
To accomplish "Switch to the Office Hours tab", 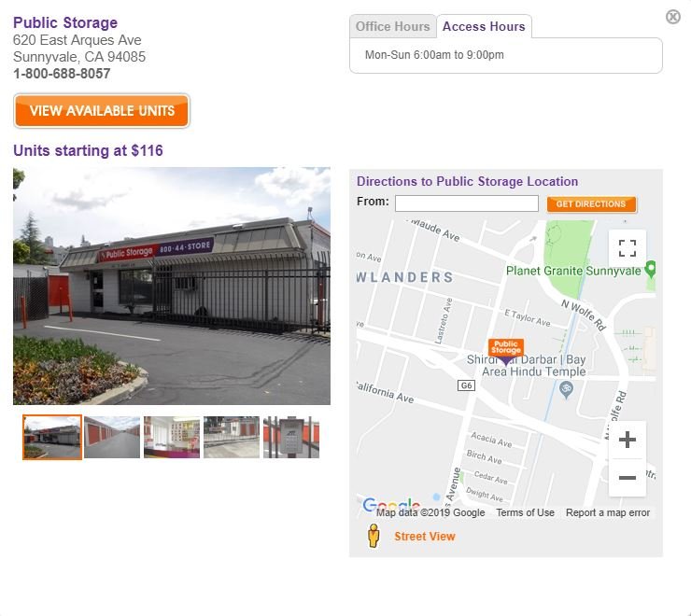I will click(x=392, y=26).
